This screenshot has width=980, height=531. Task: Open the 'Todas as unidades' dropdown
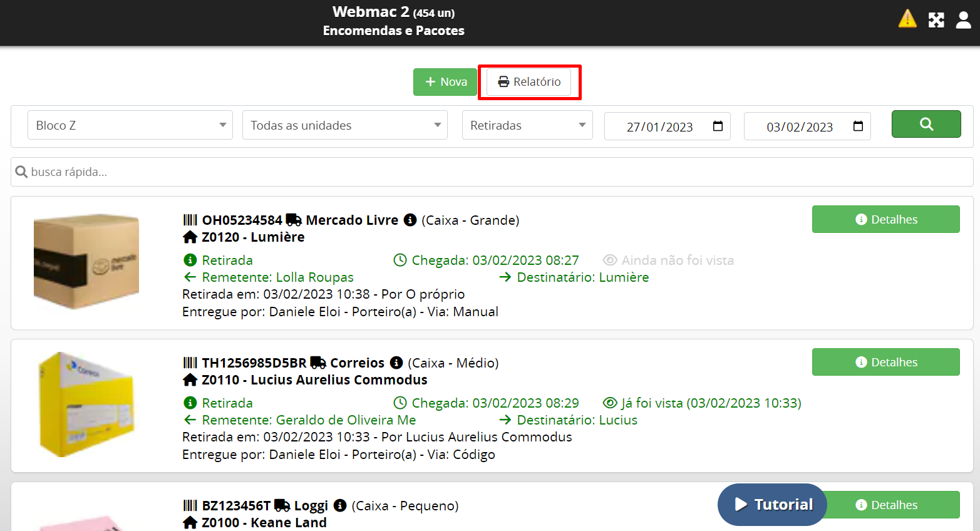pos(345,125)
